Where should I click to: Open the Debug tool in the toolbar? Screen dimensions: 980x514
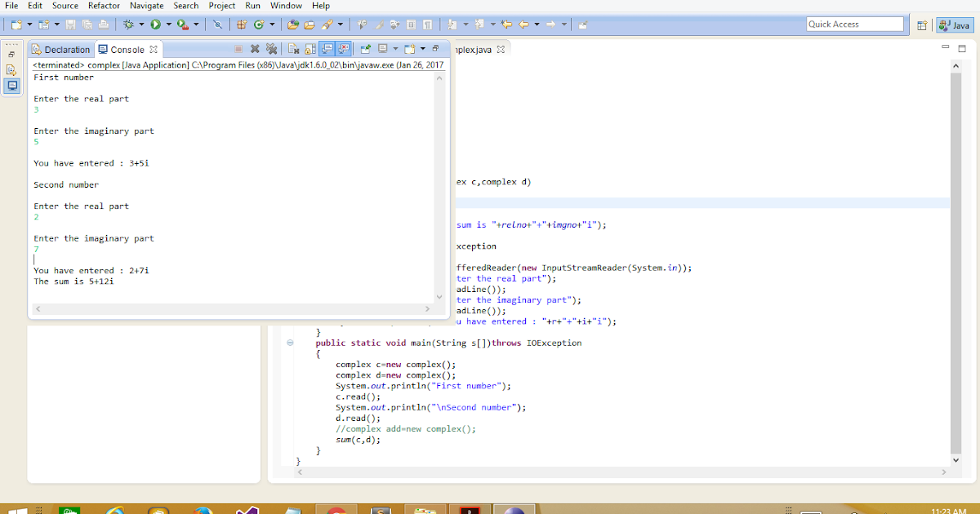129,24
